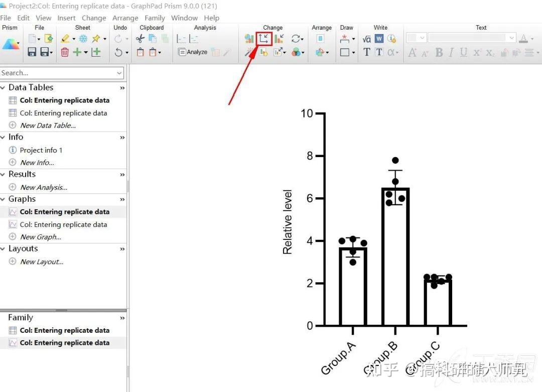
Task: Open the font name dropdown
Action: coord(511,38)
